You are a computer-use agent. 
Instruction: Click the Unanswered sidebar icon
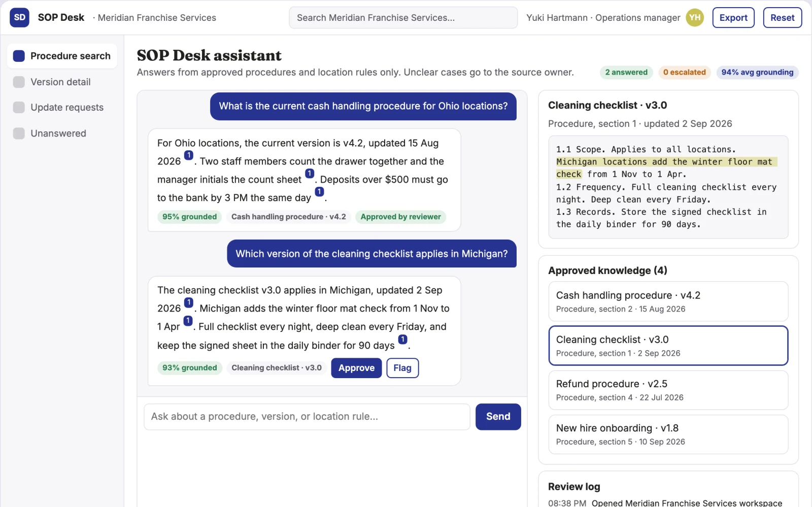tap(19, 133)
